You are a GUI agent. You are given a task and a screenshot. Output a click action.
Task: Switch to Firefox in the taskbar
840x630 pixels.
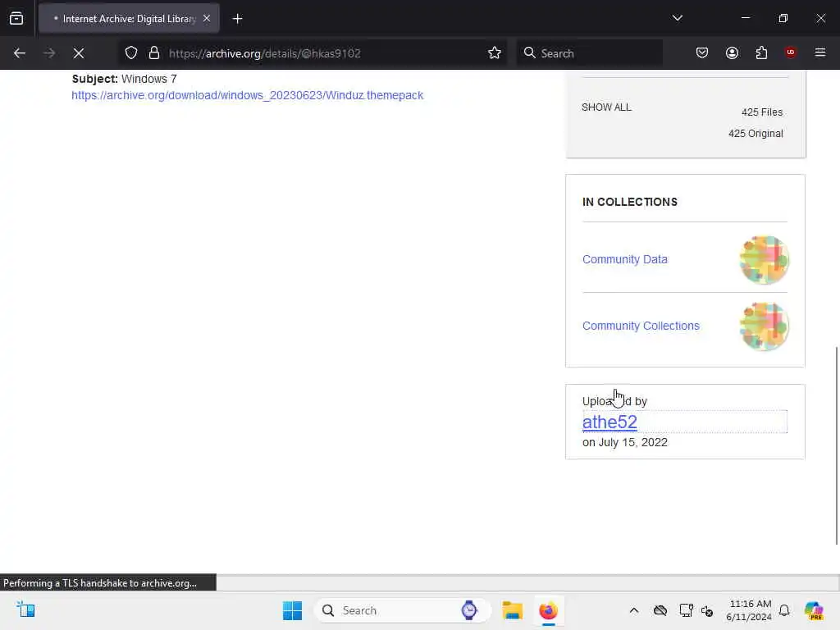548,610
